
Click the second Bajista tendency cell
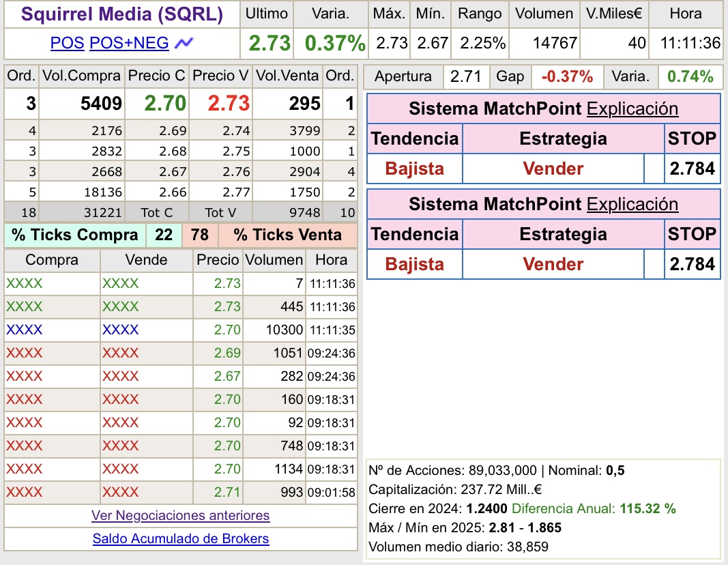click(x=415, y=264)
